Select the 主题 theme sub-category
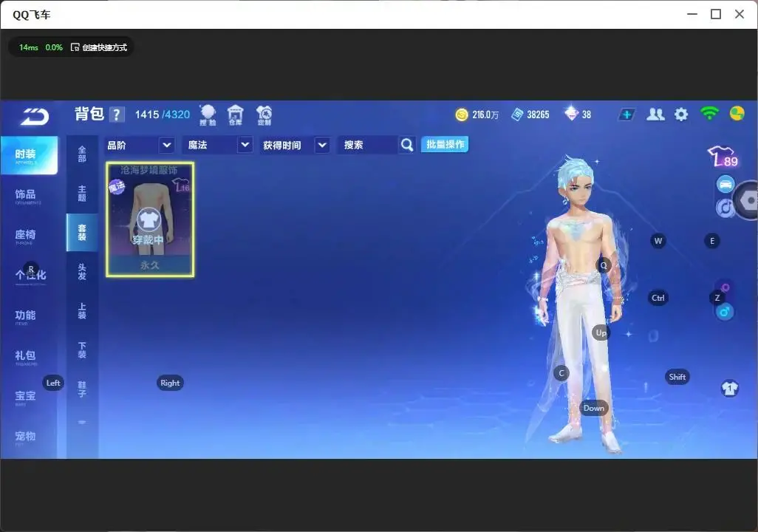Screen dimensions: 758x532 click(82, 194)
